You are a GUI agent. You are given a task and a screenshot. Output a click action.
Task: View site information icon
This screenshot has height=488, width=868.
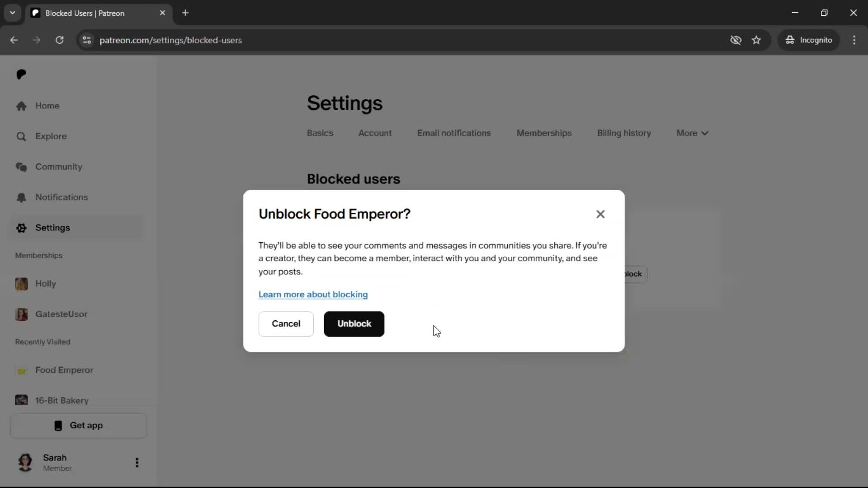[x=87, y=40]
